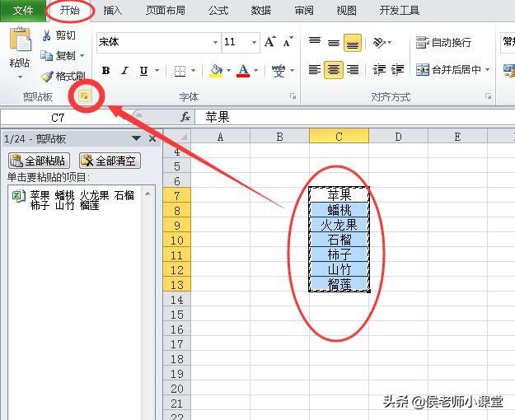
Task: Toggle italic formatting
Action: click(x=124, y=70)
